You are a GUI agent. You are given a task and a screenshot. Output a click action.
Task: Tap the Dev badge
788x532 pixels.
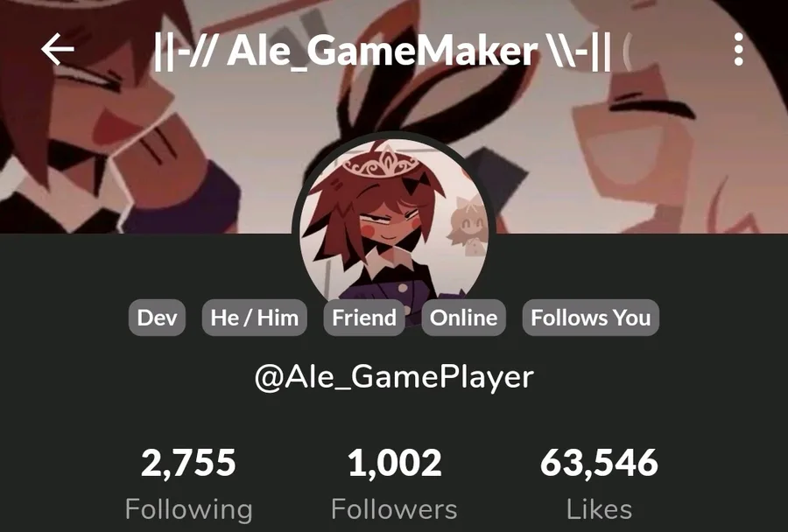tap(157, 318)
